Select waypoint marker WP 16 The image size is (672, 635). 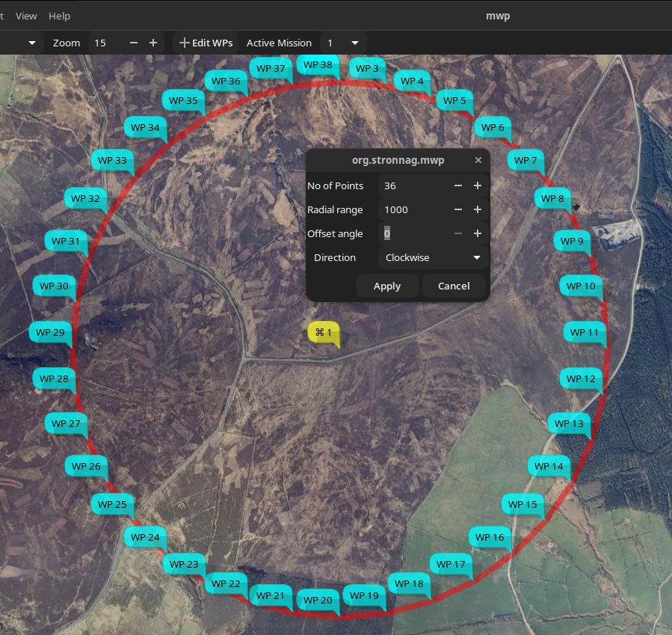tap(490, 537)
